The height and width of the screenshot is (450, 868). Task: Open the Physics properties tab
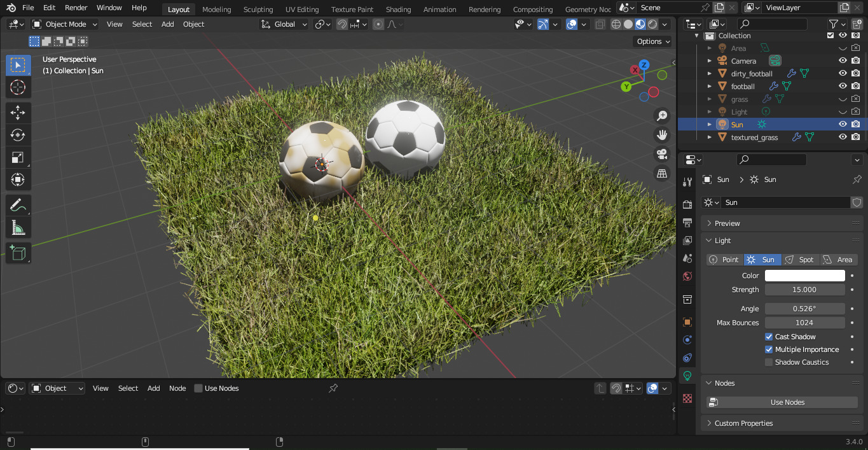point(687,340)
